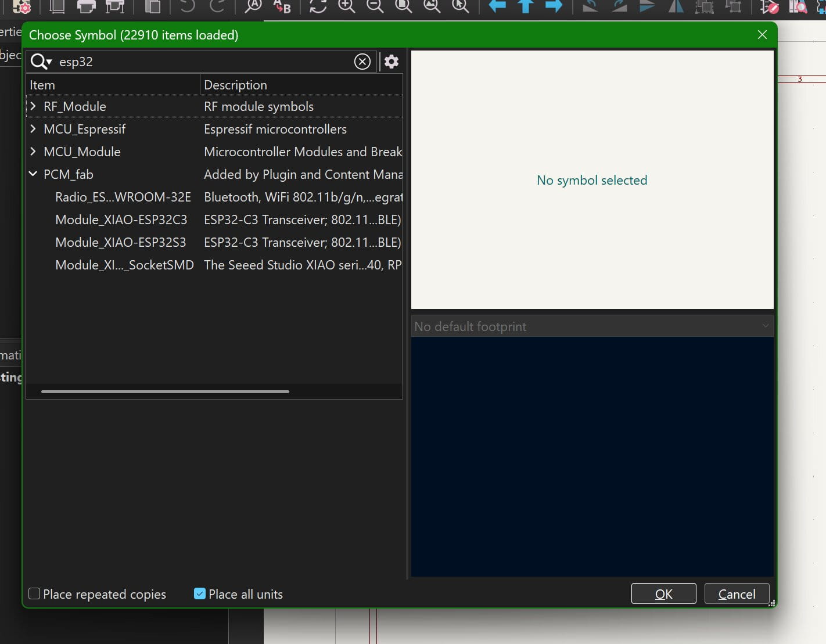Image resolution: width=826 pixels, height=644 pixels.
Task: Mirror selection vertically
Action: [x=647, y=6]
